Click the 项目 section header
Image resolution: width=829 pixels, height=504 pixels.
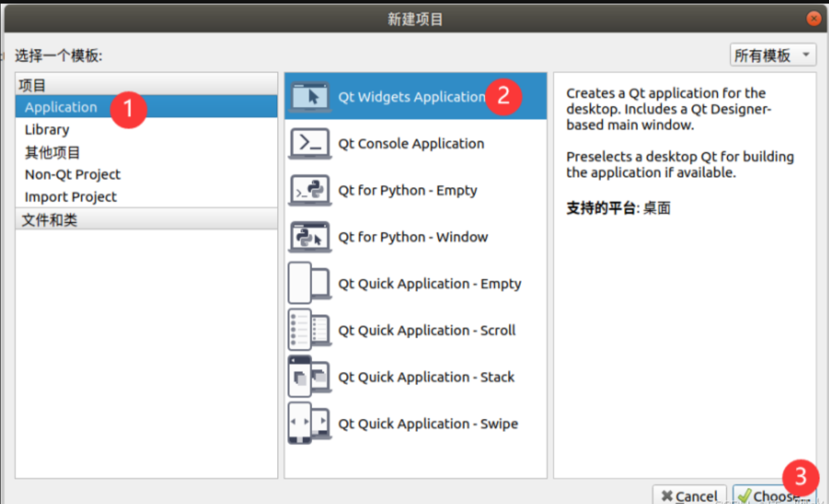pyautogui.click(x=32, y=85)
